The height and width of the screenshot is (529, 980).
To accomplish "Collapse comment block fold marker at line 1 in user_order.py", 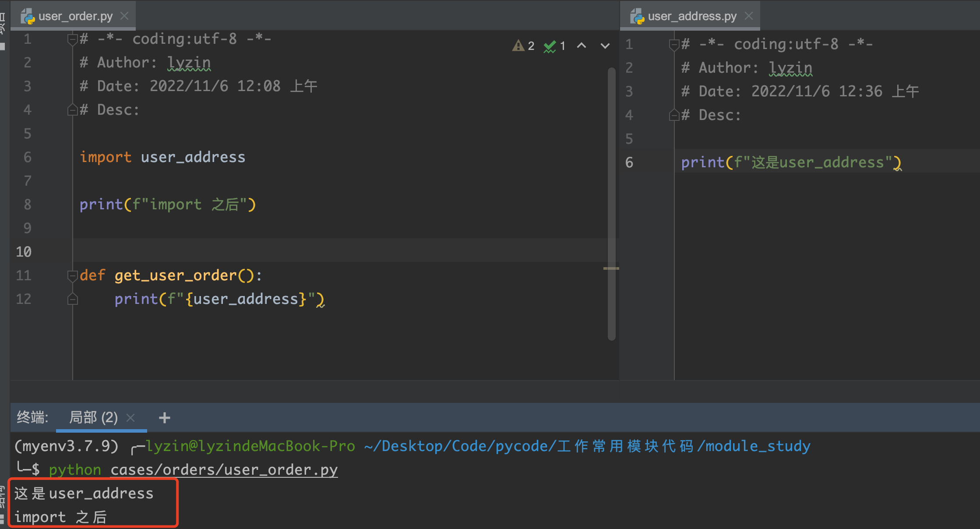I will [x=72, y=39].
